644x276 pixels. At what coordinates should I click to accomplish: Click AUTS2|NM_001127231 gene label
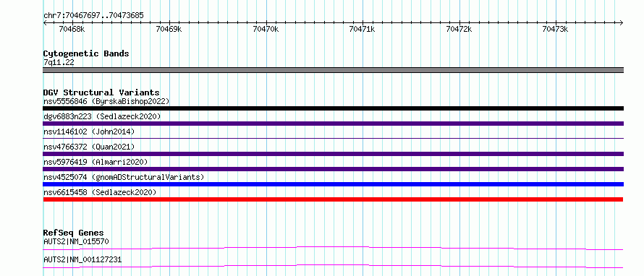[x=82, y=259]
